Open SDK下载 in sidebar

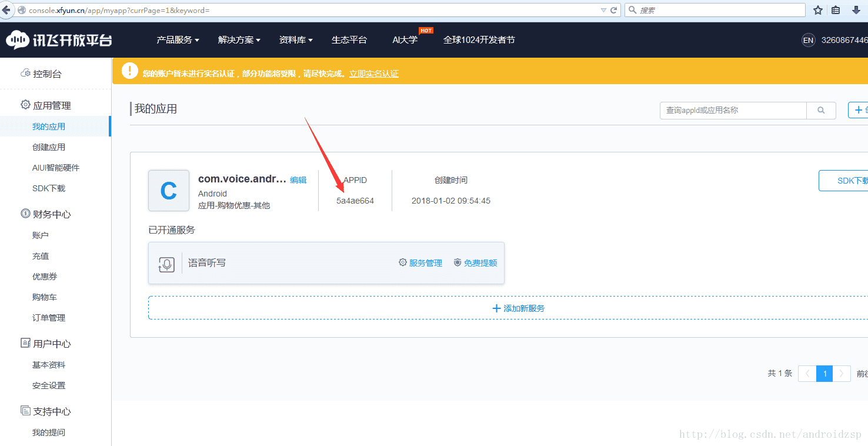49,188
